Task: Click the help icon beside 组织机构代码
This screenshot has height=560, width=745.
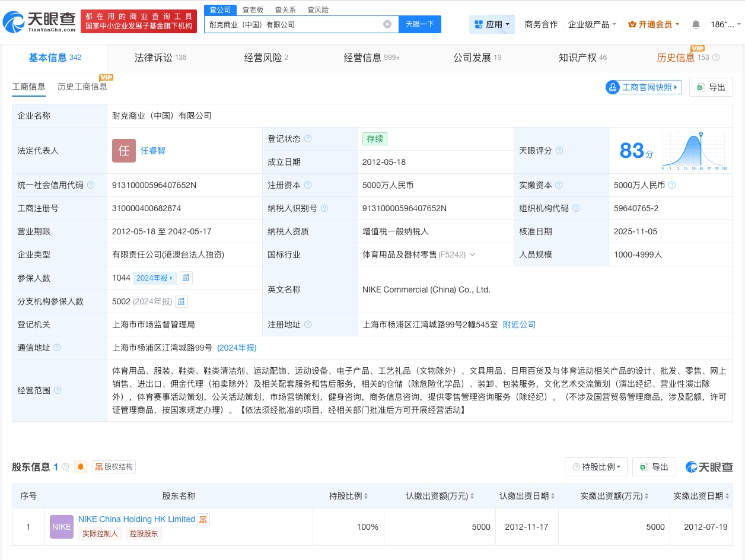Action: click(x=576, y=208)
